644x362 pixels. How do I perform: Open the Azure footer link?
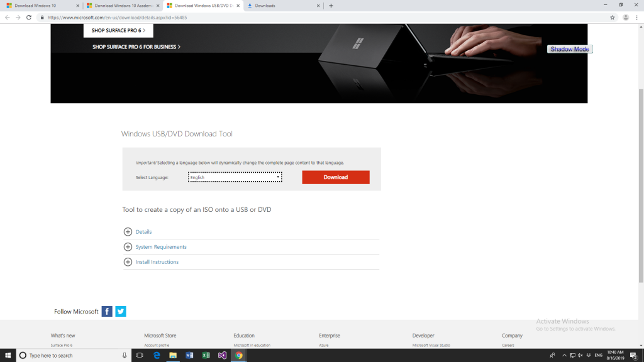click(x=324, y=346)
